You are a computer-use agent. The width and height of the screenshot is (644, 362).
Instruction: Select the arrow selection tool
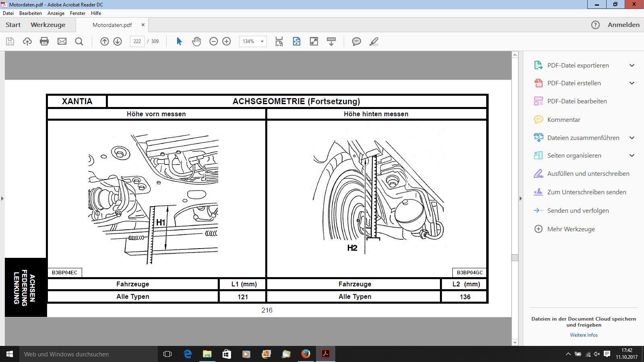coord(179,41)
